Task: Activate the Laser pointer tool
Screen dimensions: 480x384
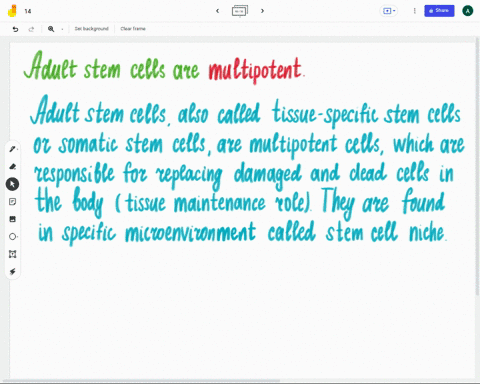Action: click(x=13, y=272)
